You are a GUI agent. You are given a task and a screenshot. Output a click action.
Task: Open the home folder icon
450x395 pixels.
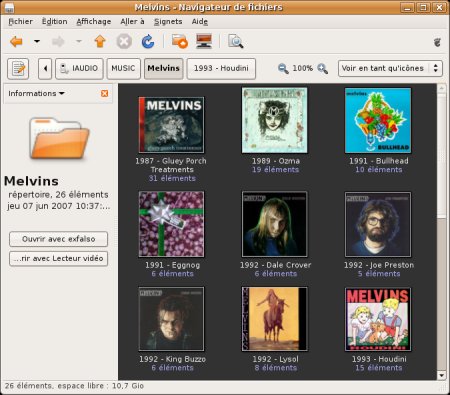click(x=180, y=42)
